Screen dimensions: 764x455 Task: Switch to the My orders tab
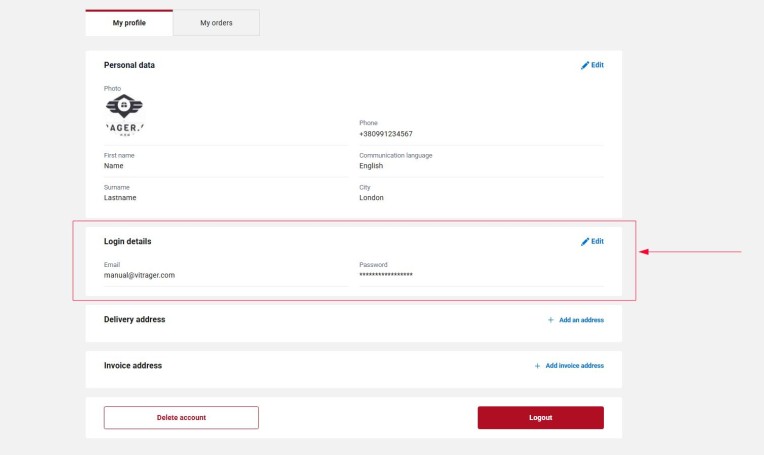[216, 23]
